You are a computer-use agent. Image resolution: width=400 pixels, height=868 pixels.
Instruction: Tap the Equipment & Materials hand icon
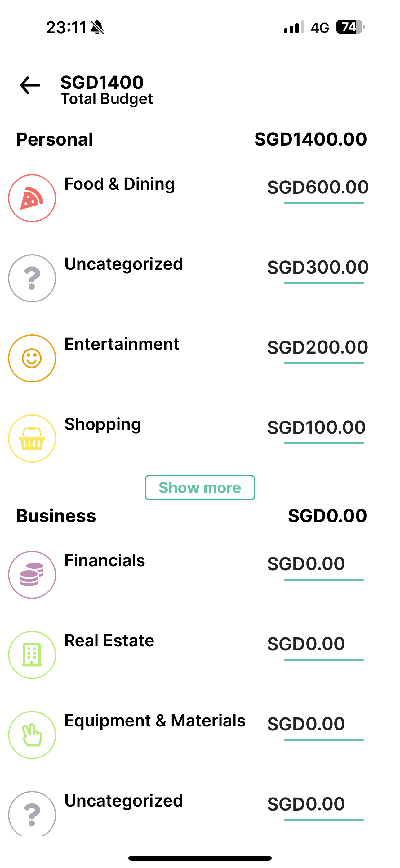click(32, 735)
